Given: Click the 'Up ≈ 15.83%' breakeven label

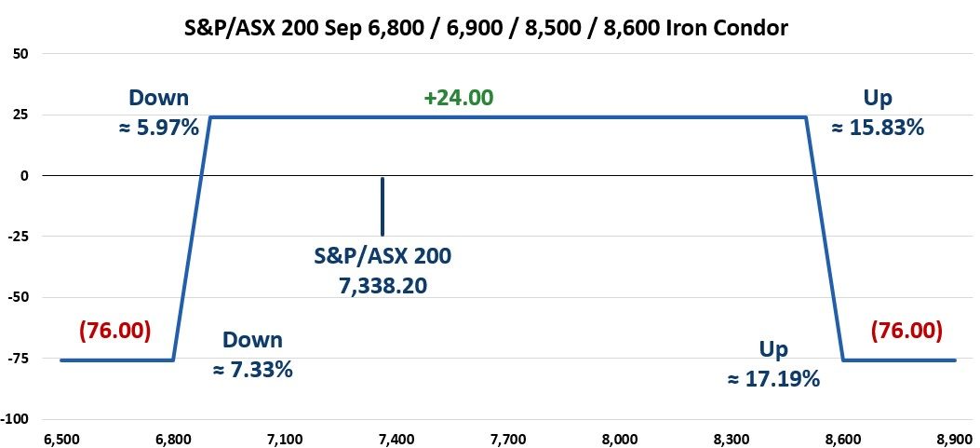Looking at the screenshot, I should pyautogui.click(x=878, y=112).
